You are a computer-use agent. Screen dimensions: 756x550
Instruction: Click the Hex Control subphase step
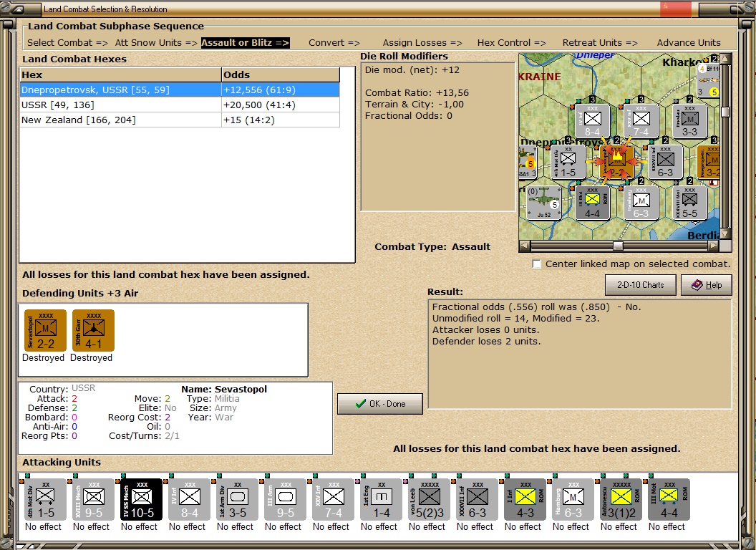512,42
